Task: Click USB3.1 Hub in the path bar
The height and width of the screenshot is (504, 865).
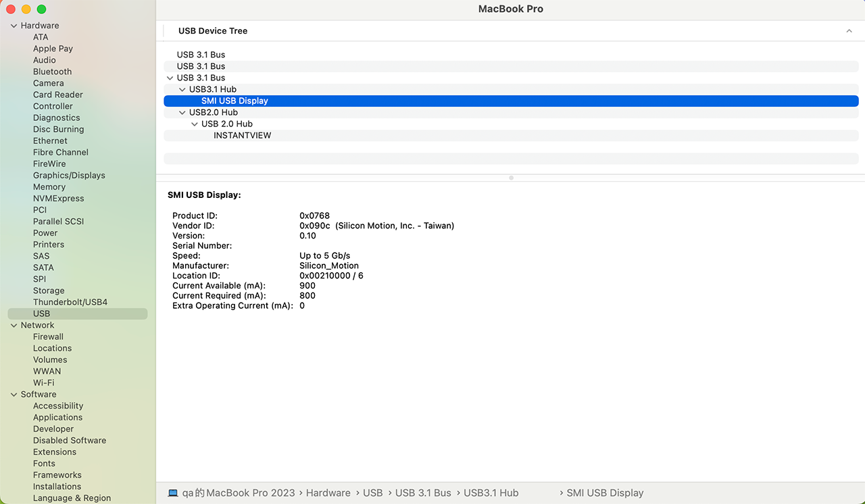Action: (x=491, y=493)
